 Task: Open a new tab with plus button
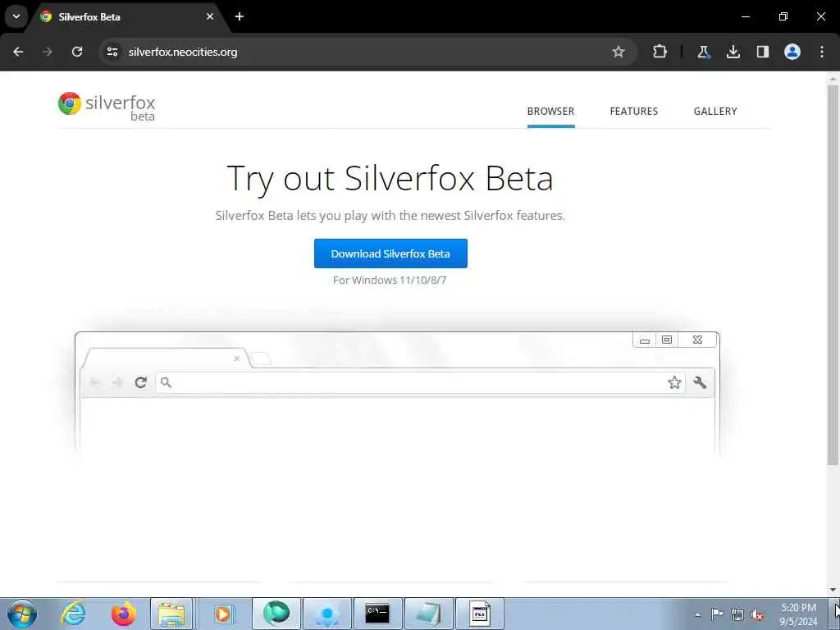click(240, 16)
